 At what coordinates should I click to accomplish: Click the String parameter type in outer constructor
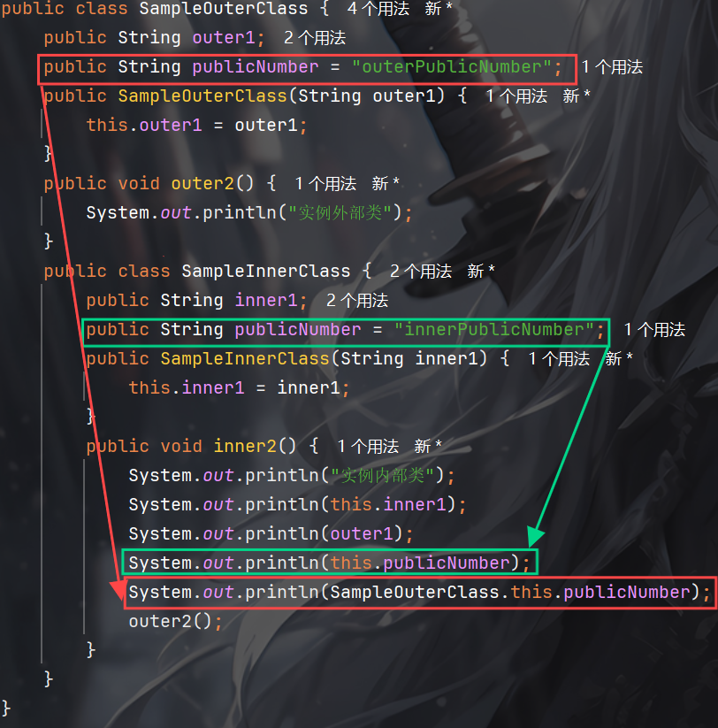[x=330, y=96]
